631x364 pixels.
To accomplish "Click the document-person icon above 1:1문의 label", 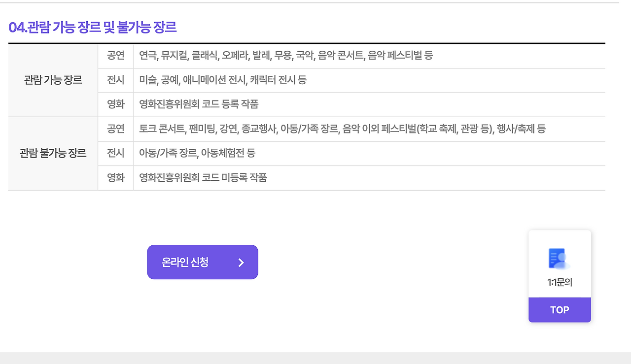I will 559,259.
